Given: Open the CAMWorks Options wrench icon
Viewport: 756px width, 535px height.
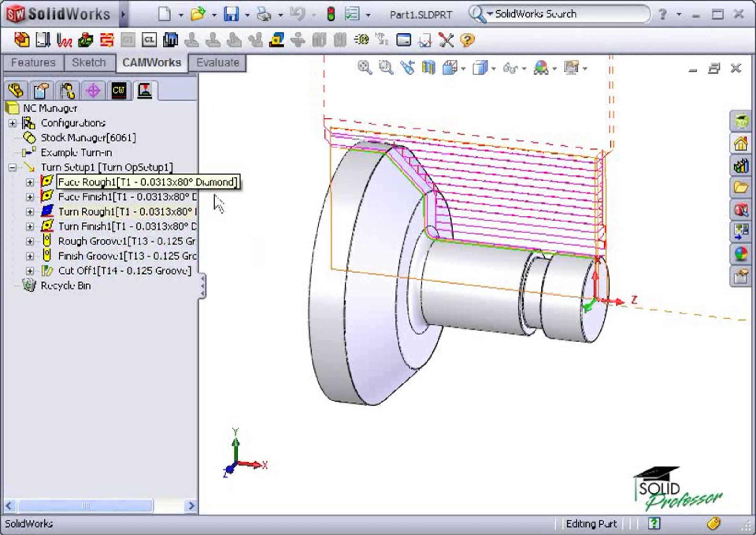Looking at the screenshot, I should (x=446, y=40).
